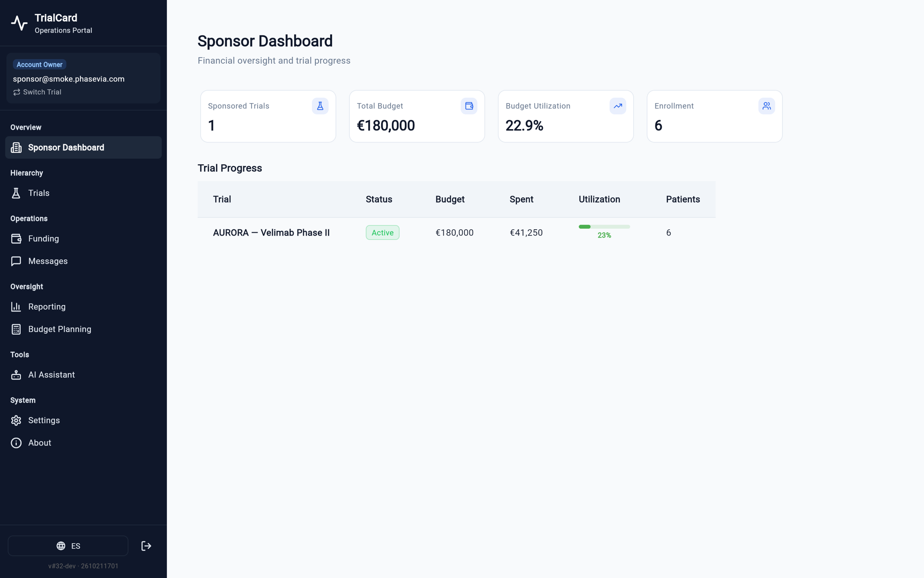Click the Patients column header
Screen dimensions: 924x578
tap(683, 199)
